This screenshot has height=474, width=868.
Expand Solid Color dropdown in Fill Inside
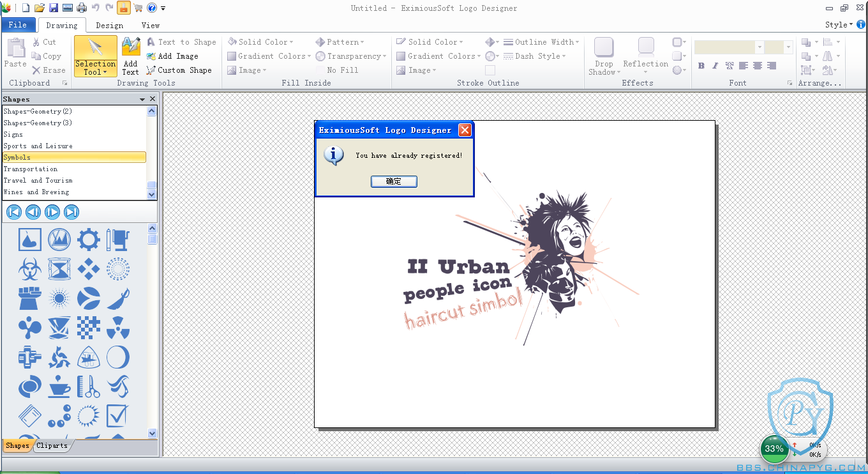coord(260,42)
